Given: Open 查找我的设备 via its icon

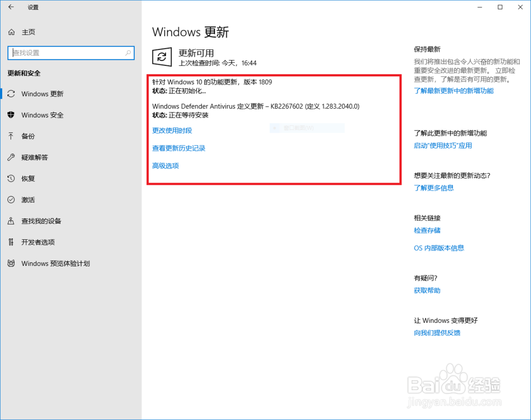Looking at the screenshot, I should tap(11, 221).
